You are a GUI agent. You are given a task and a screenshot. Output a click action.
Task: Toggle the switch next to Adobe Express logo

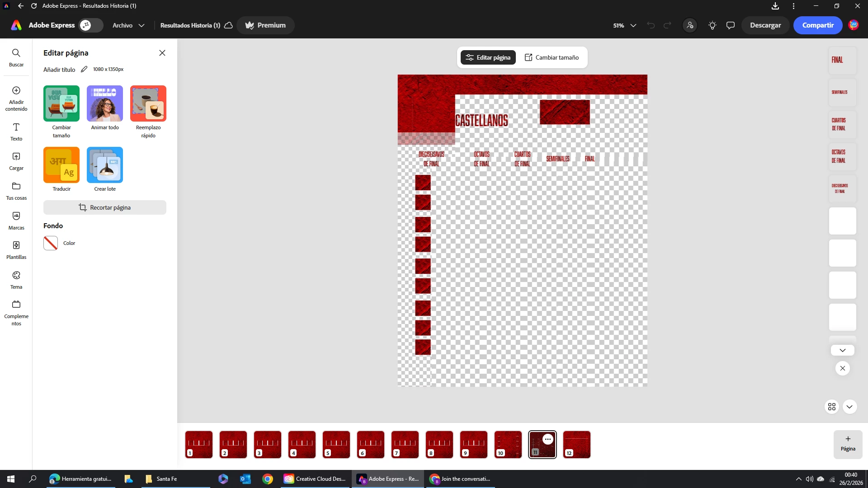coord(90,25)
